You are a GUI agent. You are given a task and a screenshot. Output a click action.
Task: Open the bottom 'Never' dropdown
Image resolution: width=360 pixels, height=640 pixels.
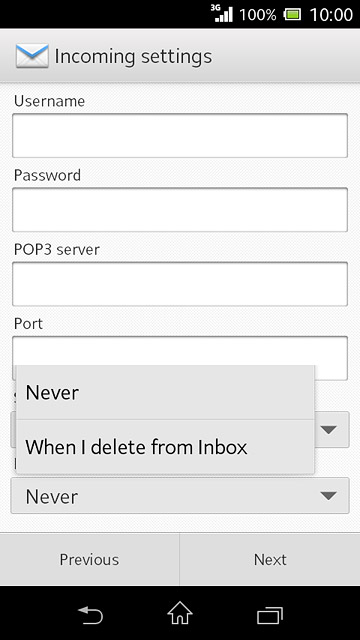180,496
